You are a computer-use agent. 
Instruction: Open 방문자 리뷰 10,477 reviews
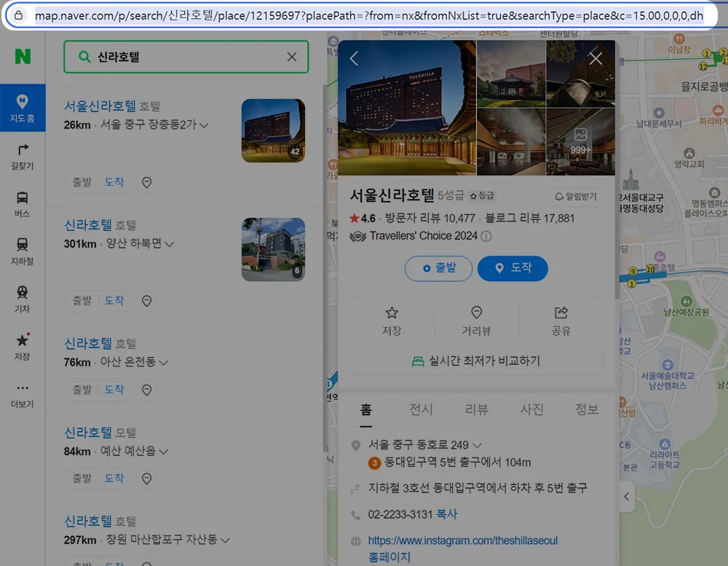(x=430, y=219)
